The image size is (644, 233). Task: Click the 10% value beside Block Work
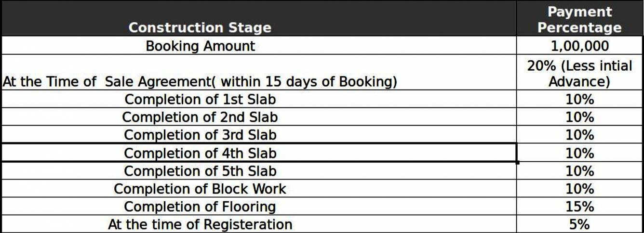click(x=579, y=189)
